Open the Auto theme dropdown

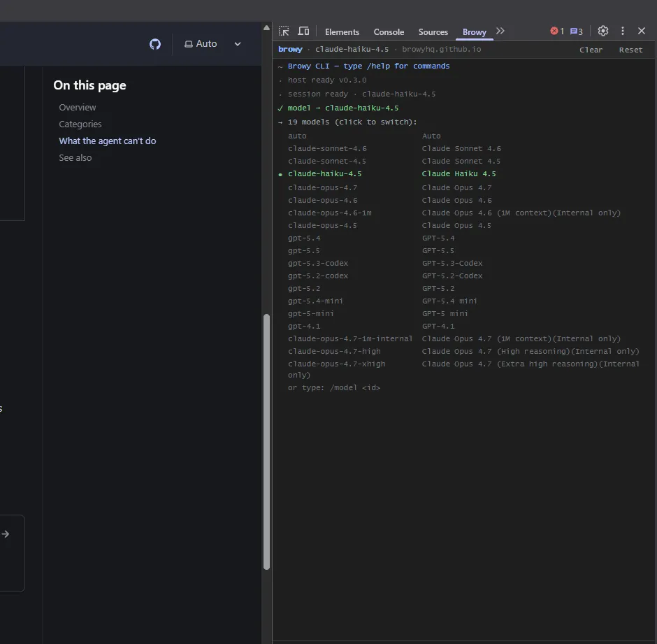point(213,44)
